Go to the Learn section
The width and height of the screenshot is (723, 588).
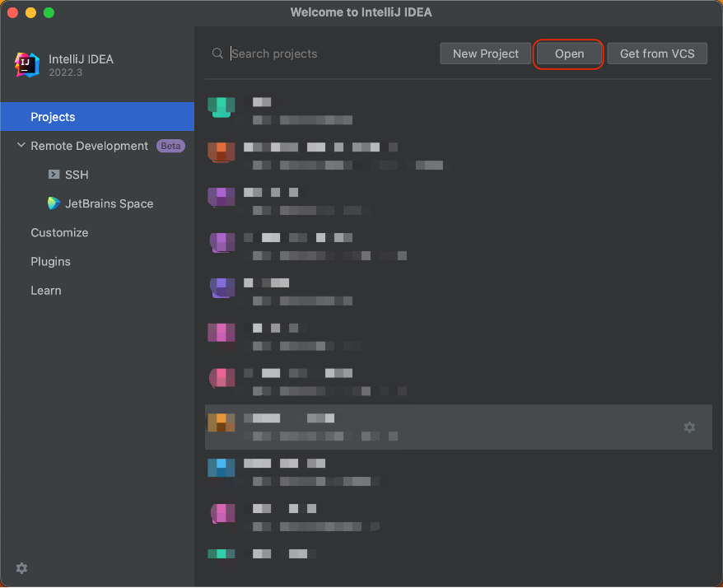46,290
